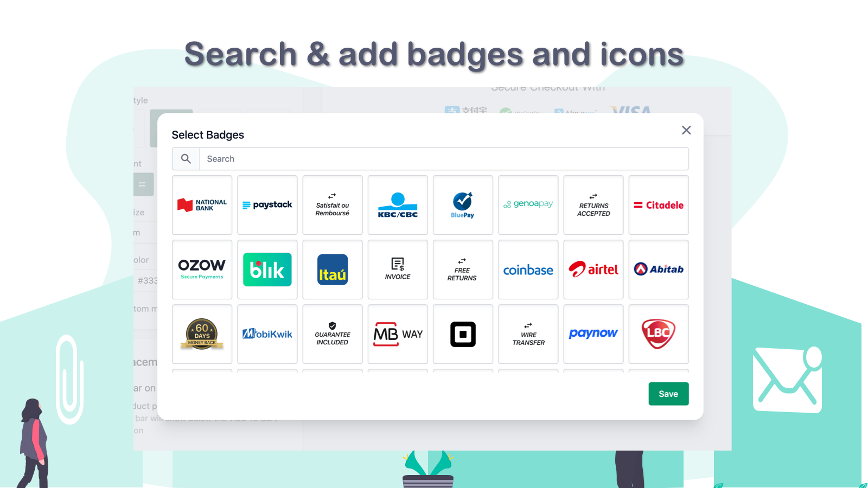Pick the Invoice badge

tap(398, 269)
